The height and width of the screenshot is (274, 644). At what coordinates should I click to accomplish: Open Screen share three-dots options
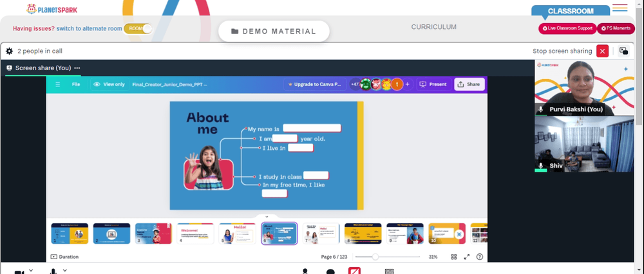pyautogui.click(x=77, y=68)
